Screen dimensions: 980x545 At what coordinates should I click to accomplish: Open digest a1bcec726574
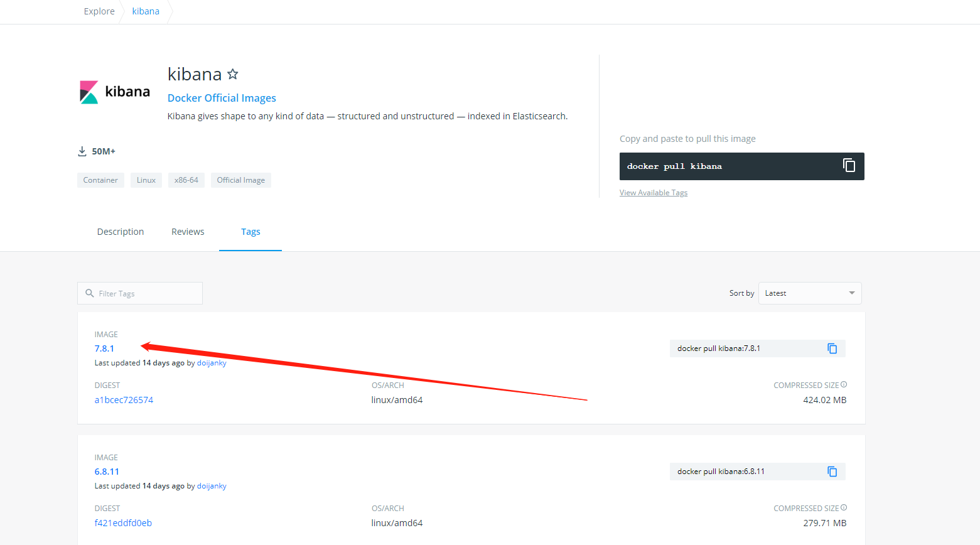124,400
